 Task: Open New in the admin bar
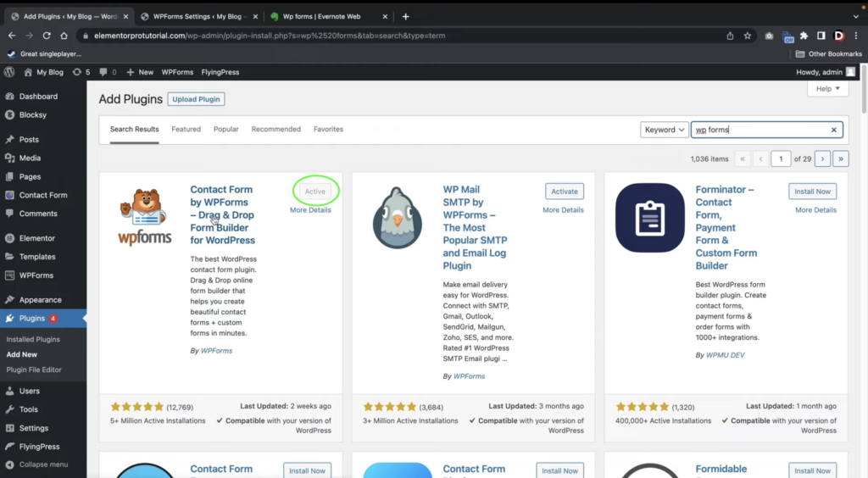[x=140, y=72]
